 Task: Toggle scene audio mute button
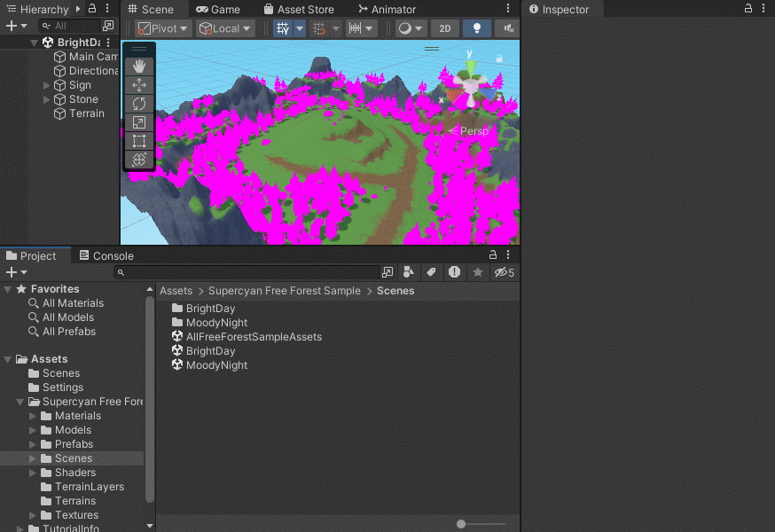pyautogui.click(x=508, y=28)
